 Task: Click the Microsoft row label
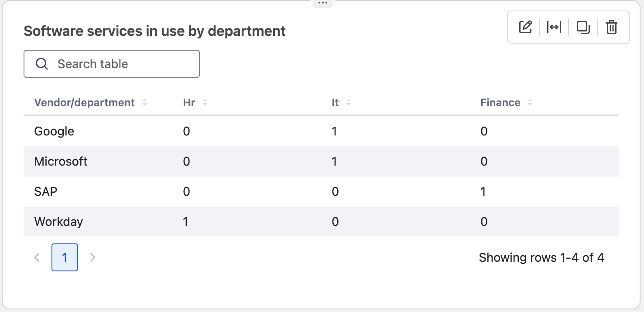pos(61,162)
